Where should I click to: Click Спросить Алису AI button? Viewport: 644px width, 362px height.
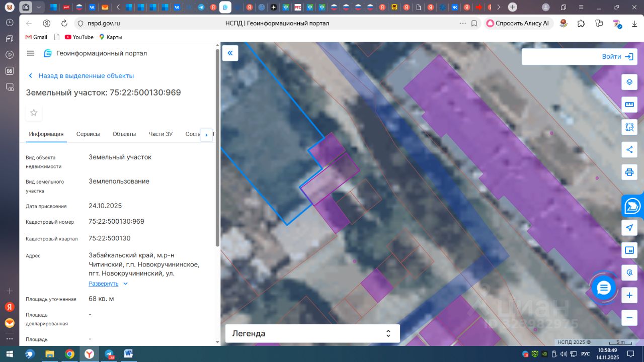click(x=519, y=23)
